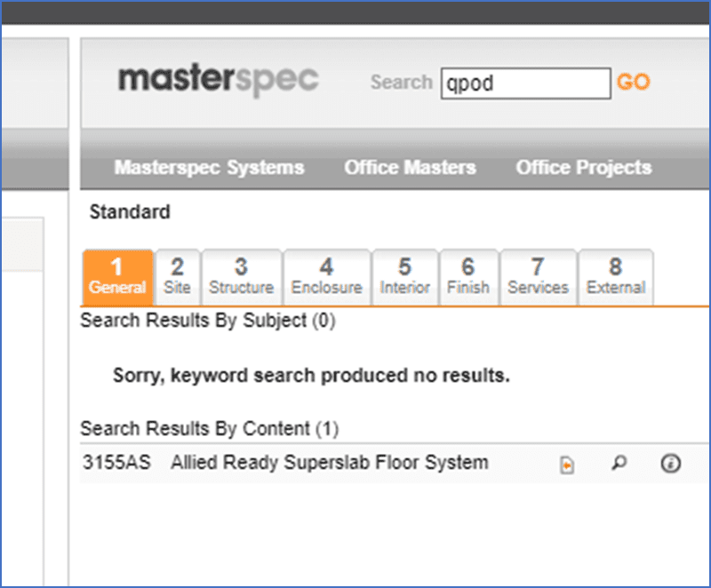The height and width of the screenshot is (588, 711).
Task: Switch to the 3 Structure tab
Action: 241,277
